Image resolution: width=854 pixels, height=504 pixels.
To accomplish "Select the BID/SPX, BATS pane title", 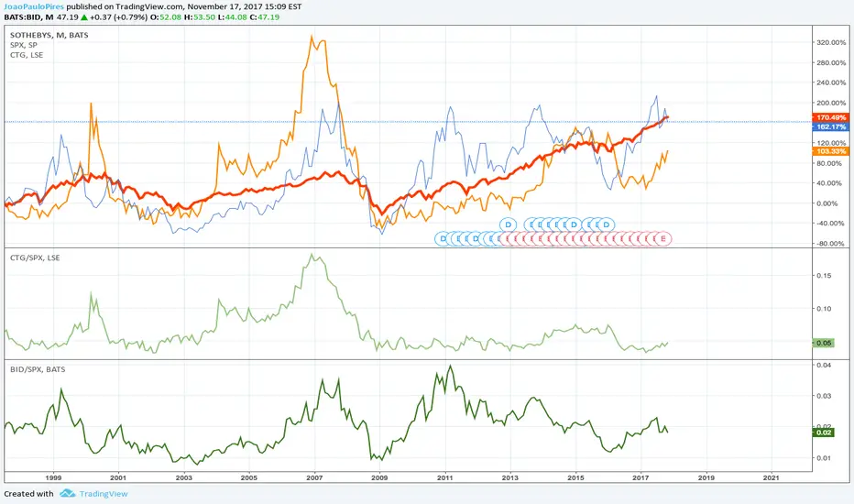I will [x=38, y=369].
